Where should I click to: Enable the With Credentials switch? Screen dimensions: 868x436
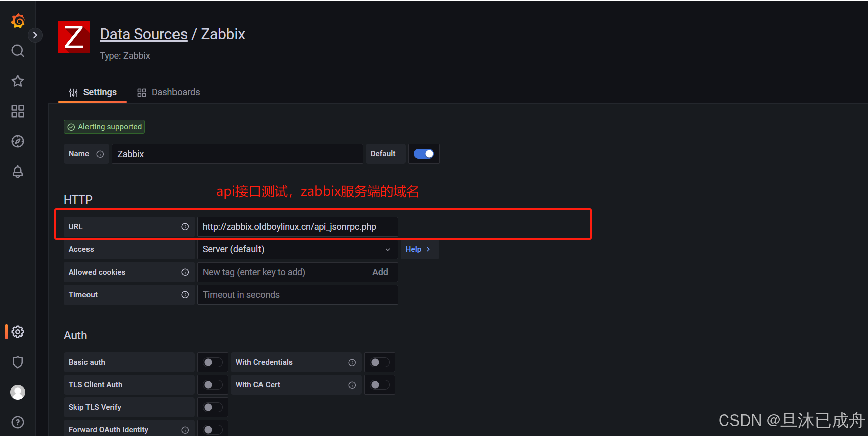[x=380, y=362]
